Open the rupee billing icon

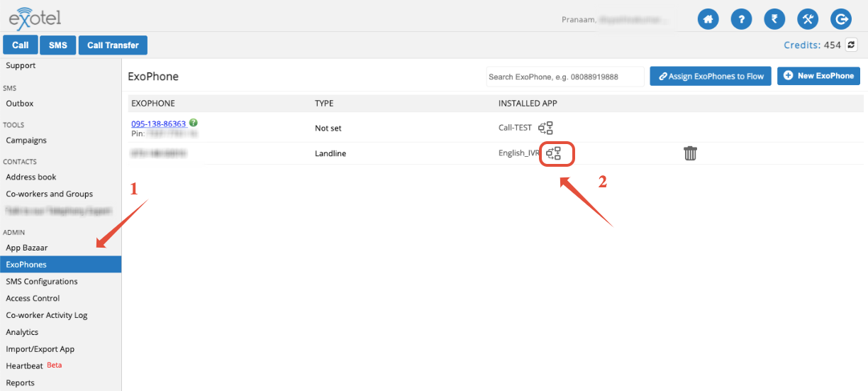pyautogui.click(x=774, y=19)
